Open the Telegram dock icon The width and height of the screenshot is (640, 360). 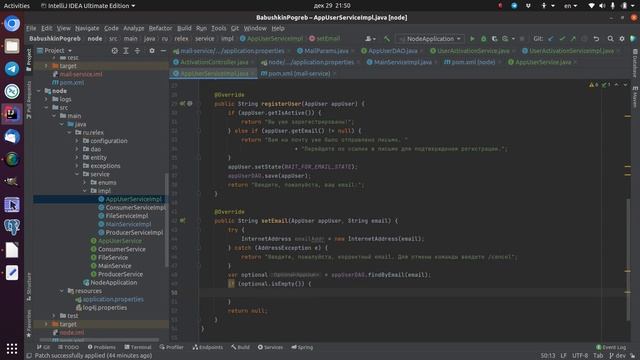(12, 69)
